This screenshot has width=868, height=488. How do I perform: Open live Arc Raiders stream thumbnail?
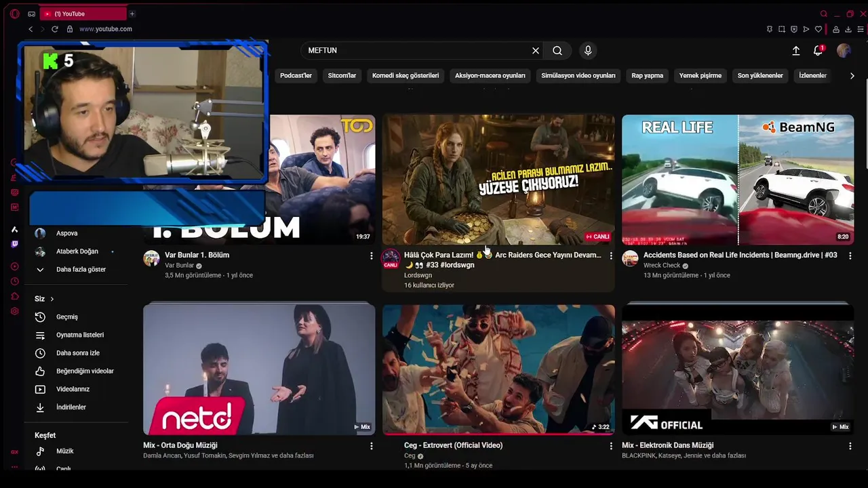(498, 180)
